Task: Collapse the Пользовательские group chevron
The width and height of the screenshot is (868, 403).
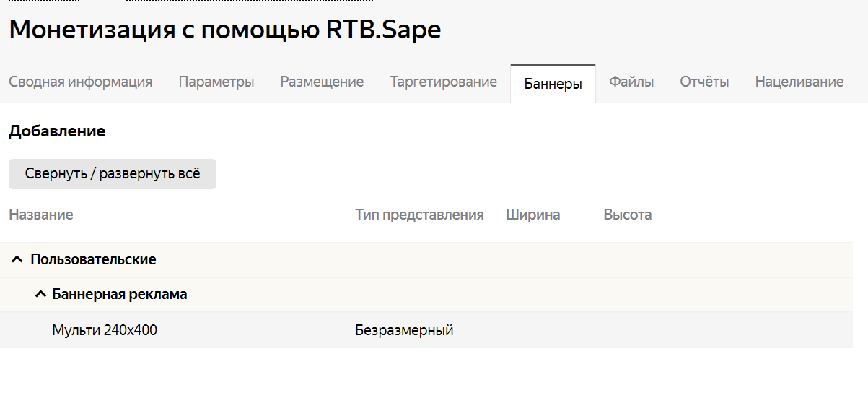Action: (17, 259)
